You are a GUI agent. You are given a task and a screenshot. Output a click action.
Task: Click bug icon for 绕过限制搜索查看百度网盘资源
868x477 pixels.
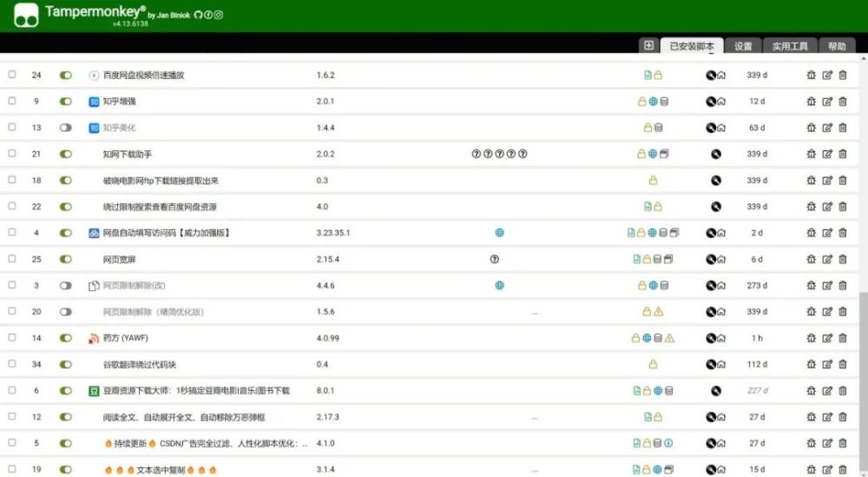(x=811, y=207)
